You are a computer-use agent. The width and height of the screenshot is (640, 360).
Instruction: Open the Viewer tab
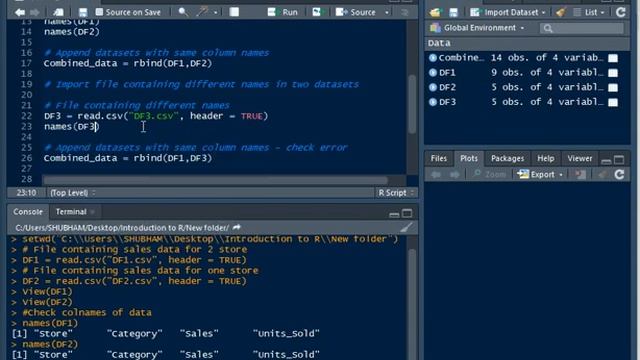[580, 158]
